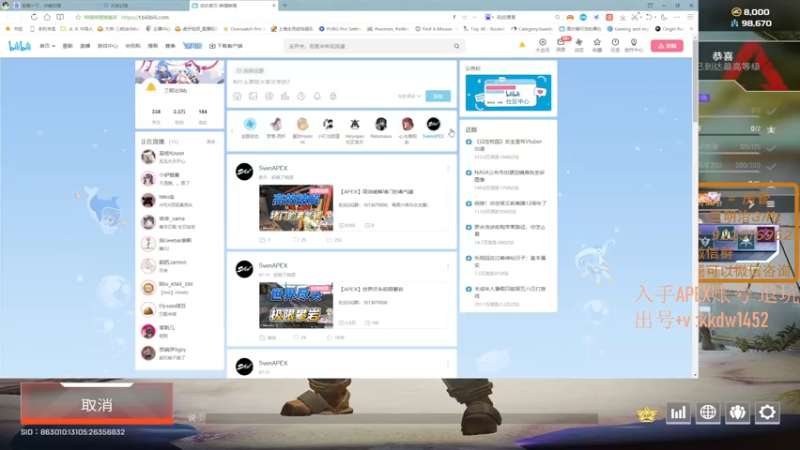Open game stats bar-chart icon
This screenshot has height=450, width=800.
(678, 412)
